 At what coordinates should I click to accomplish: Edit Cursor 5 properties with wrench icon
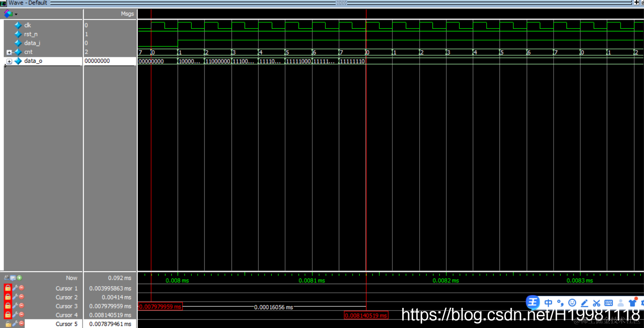point(15,324)
